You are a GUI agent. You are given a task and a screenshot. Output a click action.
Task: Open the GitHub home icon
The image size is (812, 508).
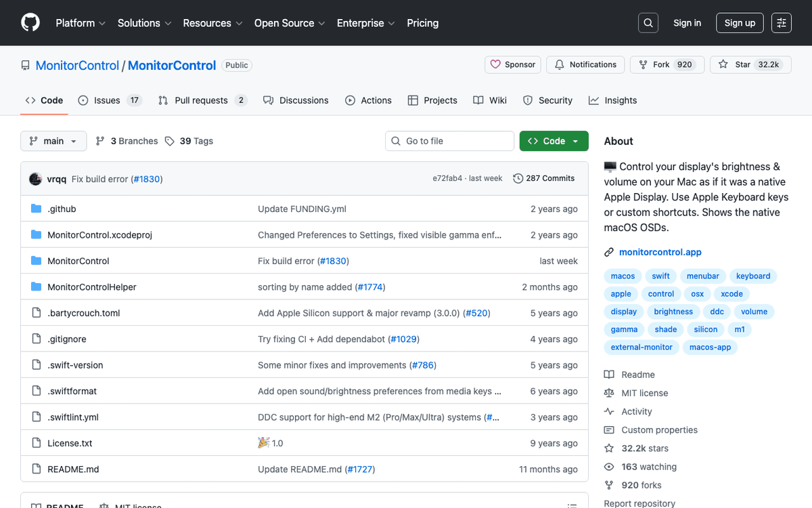[30, 22]
